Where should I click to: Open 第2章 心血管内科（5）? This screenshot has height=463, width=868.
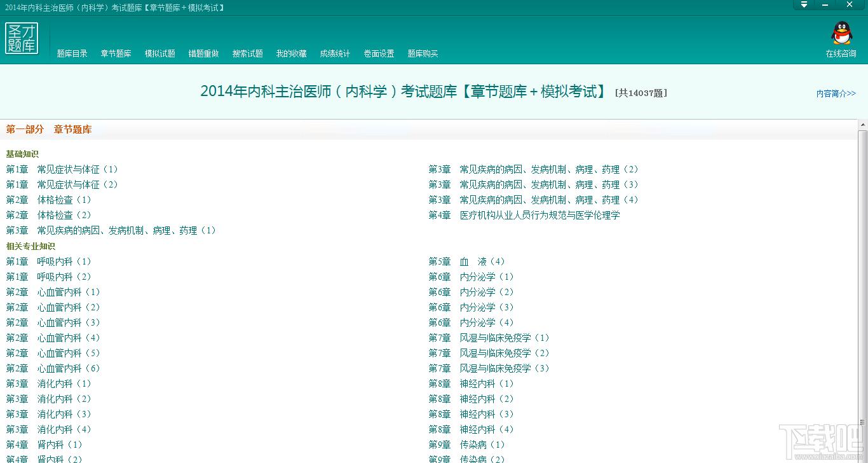53,353
